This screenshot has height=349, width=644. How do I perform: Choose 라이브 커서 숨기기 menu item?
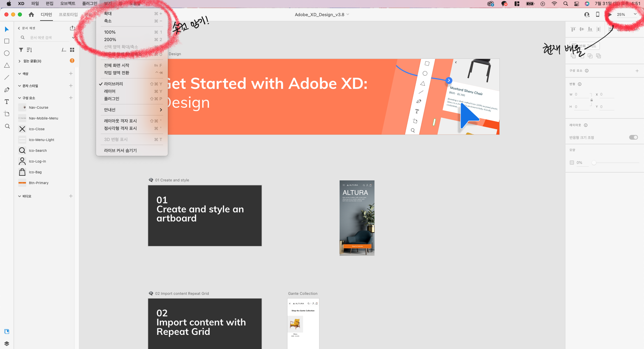pos(132,150)
